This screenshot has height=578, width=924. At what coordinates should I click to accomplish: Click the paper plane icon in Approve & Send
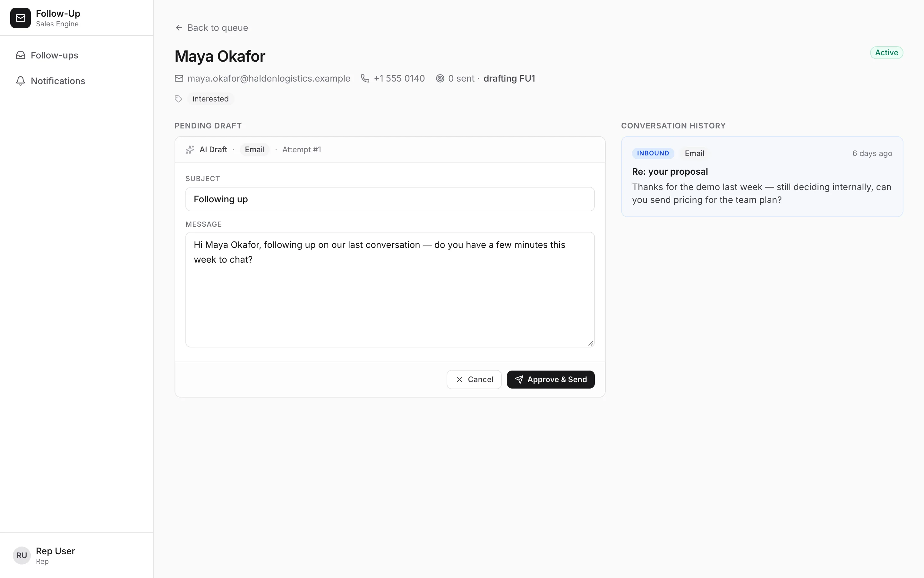click(519, 380)
